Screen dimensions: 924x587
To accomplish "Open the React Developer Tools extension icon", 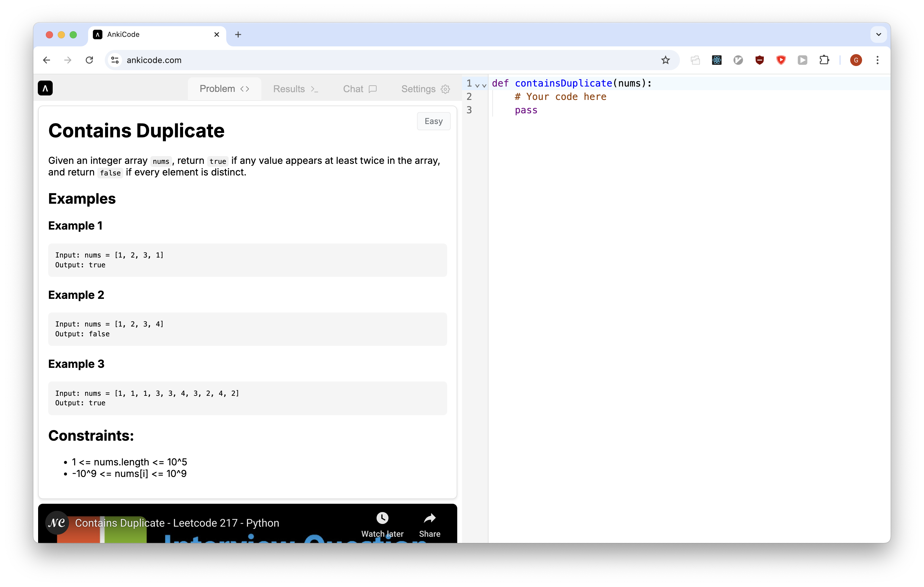I will pyautogui.click(x=717, y=60).
